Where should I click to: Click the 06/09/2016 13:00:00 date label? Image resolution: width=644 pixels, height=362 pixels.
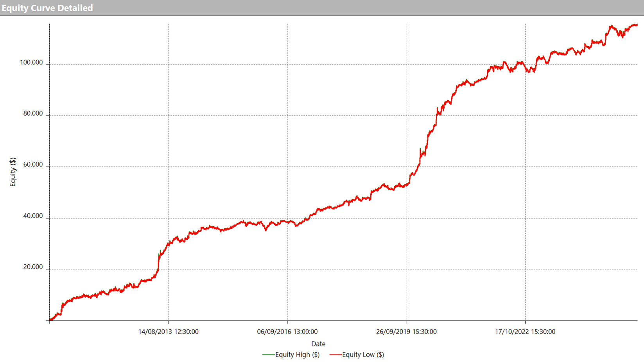287,332
